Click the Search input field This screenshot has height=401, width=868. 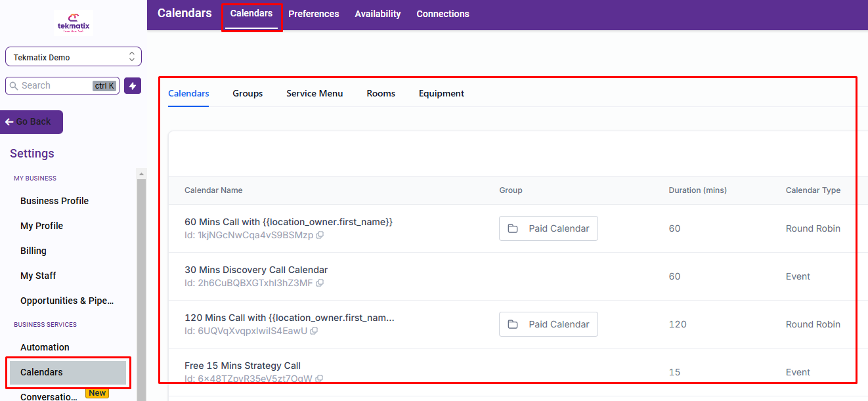62,85
